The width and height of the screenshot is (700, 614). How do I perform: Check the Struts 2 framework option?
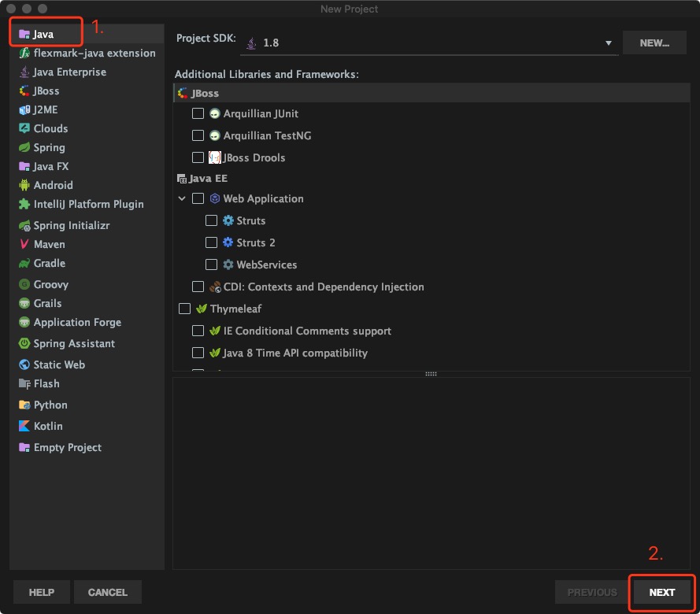click(211, 242)
